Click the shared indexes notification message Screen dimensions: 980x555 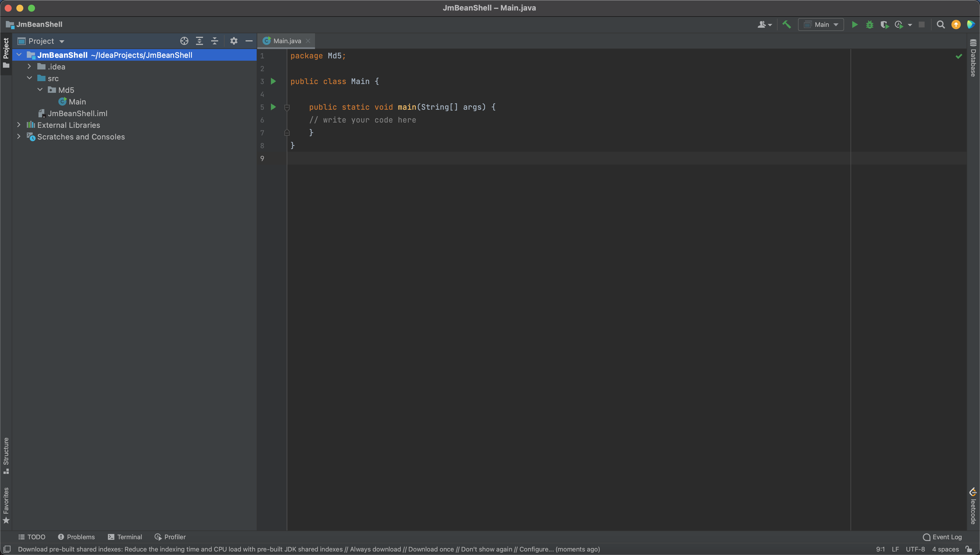pyautogui.click(x=309, y=549)
